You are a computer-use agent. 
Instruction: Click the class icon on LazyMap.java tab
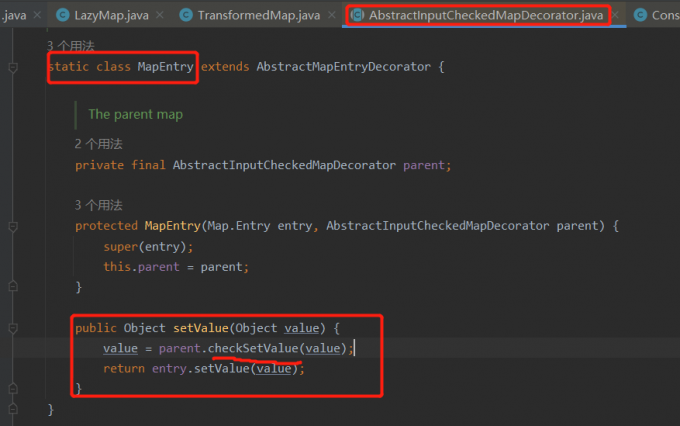pos(63,15)
